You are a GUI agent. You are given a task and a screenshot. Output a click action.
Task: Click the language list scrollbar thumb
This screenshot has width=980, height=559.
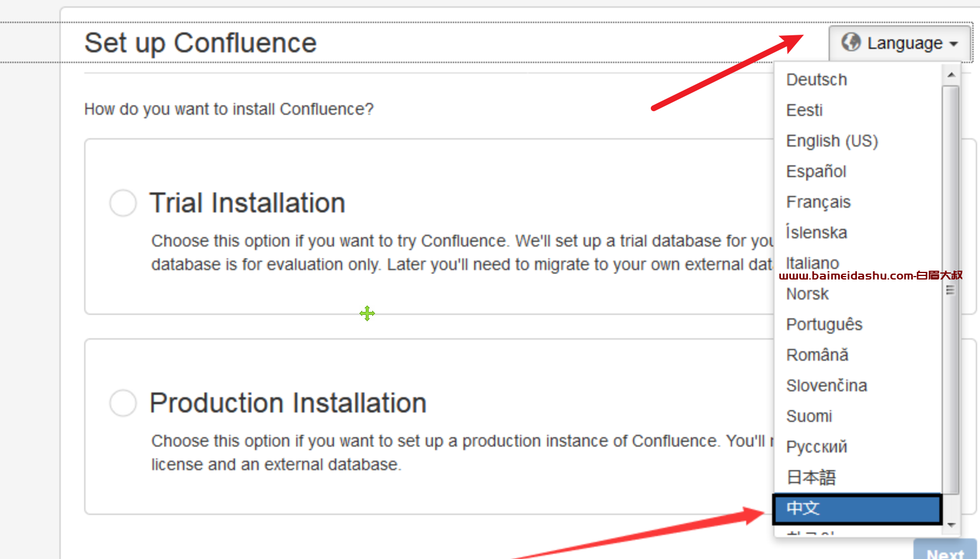pyautogui.click(x=951, y=290)
